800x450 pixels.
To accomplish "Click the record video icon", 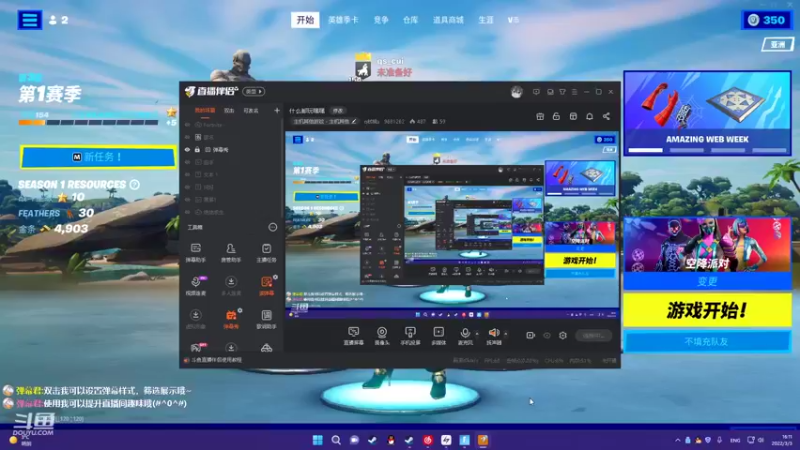I will click(x=530, y=335).
